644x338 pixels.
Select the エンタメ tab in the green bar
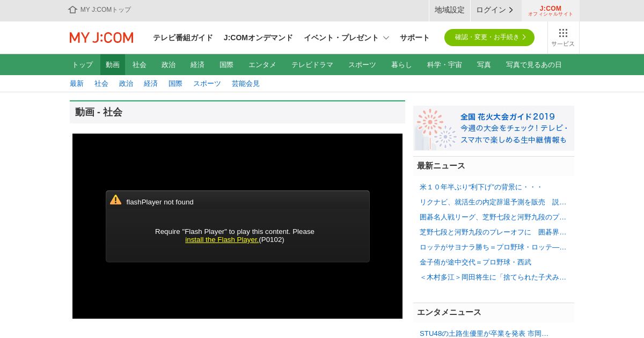tap(262, 65)
